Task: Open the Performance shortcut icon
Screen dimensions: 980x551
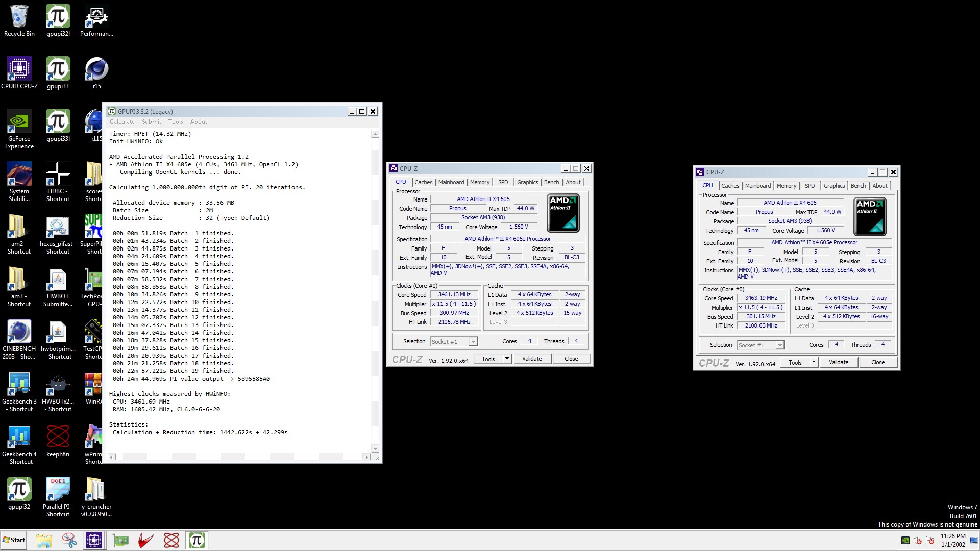Action: tap(96, 20)
